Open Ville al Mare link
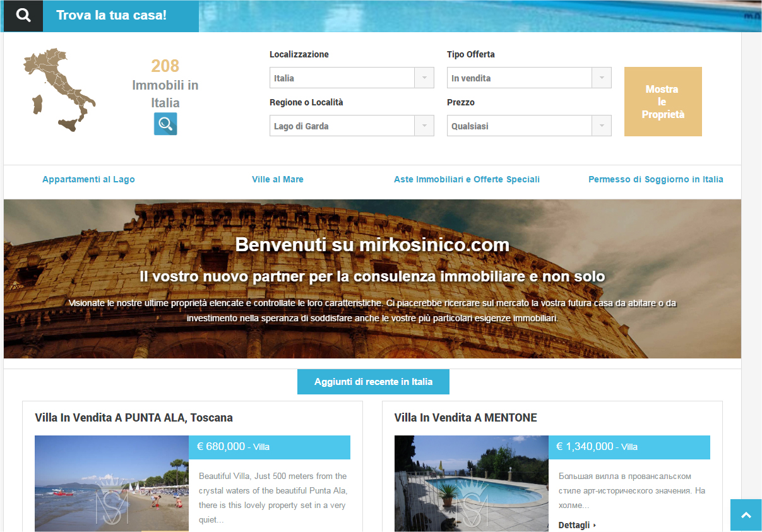 point(278,179)
